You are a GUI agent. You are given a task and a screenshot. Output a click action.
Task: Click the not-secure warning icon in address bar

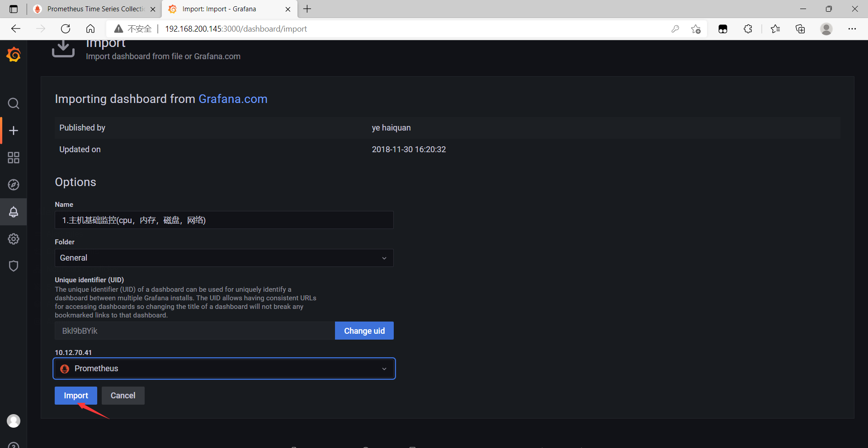pyautogui.click(x=118, y=29)
